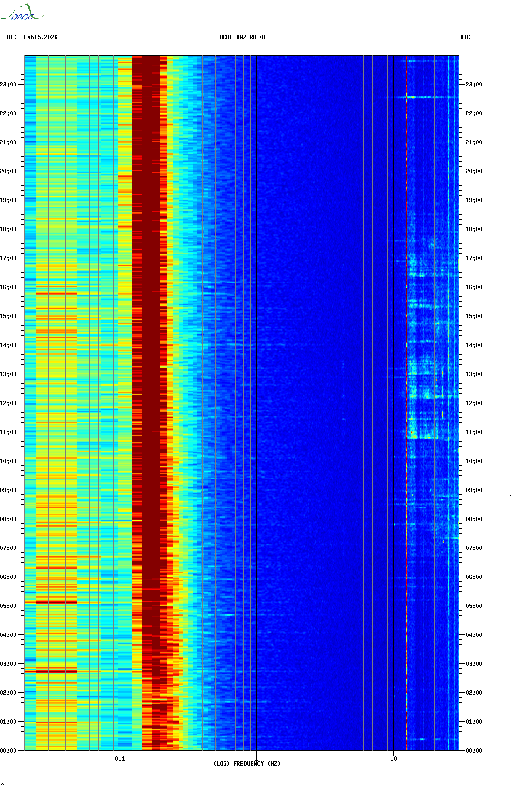Click the 18:00 label on the right axis
This screenshot has height=789, width=532.
click(474, 229)
